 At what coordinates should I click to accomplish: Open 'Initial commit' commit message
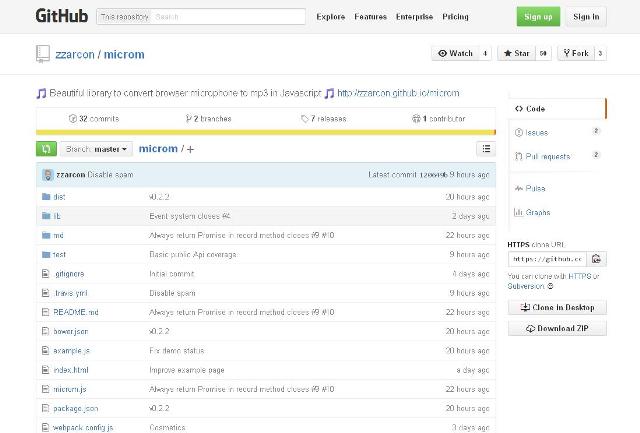click(171, 273)
